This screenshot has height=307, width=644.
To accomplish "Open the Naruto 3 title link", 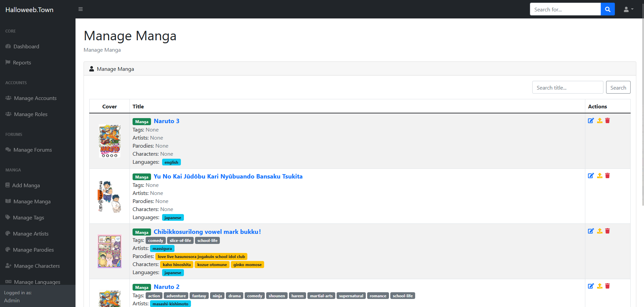I will [166, 121].
